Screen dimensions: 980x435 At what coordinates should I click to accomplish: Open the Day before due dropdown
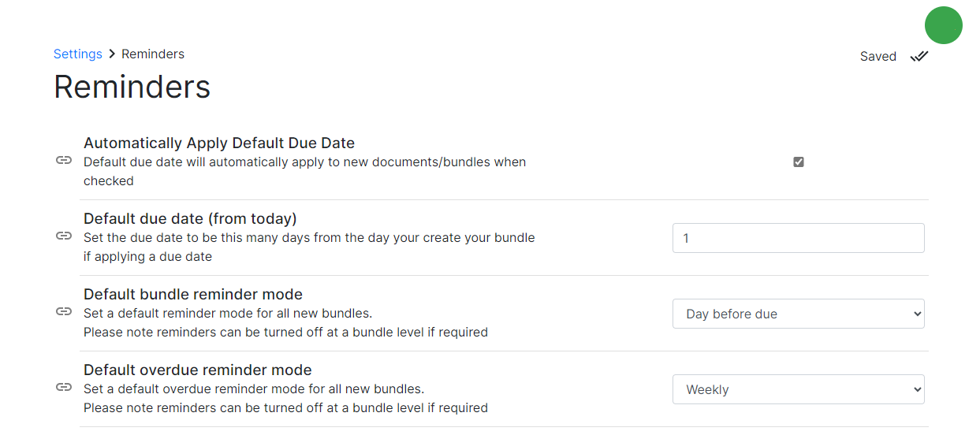click(x=798, y=314)
